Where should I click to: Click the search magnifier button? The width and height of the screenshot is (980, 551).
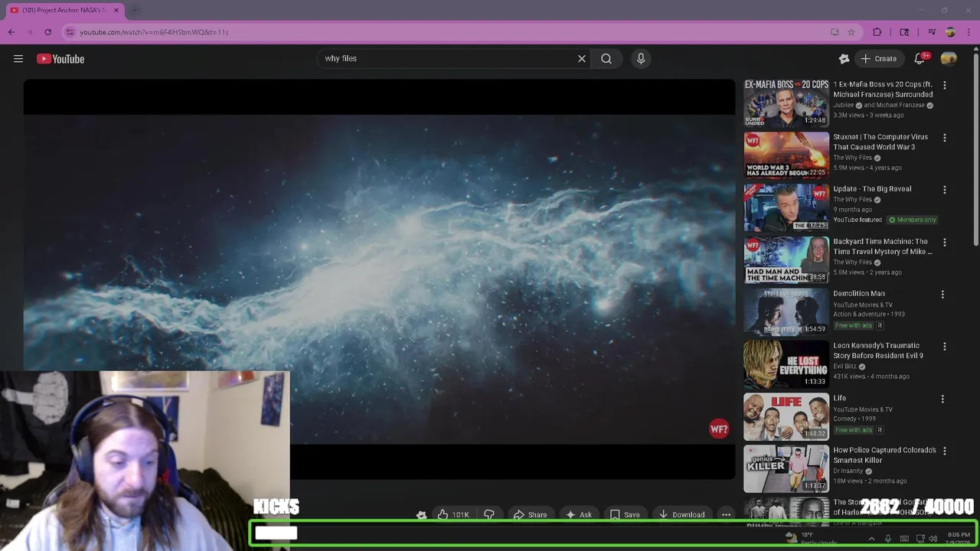[x=606, y=58]
